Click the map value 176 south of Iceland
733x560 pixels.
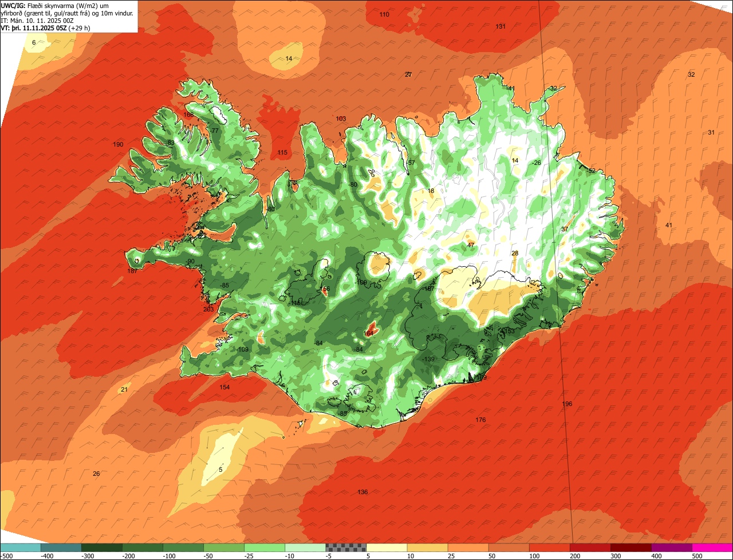[x=480, y=420]
